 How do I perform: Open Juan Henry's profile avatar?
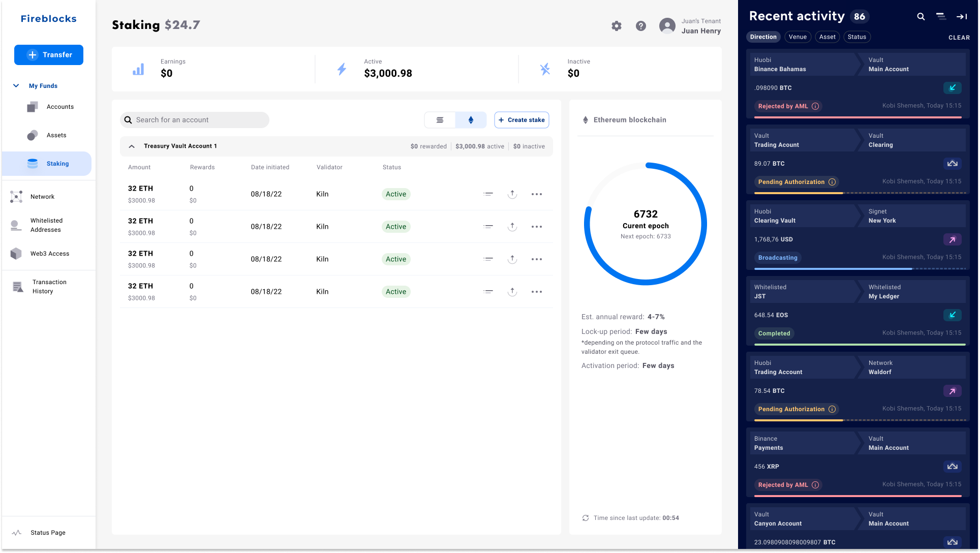click(667, 26)
